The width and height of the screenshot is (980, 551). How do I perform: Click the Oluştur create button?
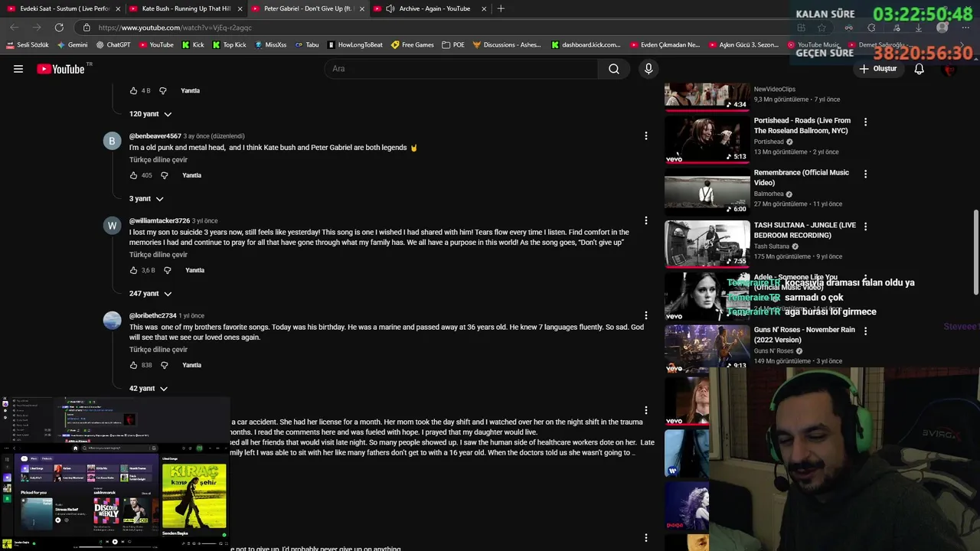pyautogui.click(x=877, y=69)
